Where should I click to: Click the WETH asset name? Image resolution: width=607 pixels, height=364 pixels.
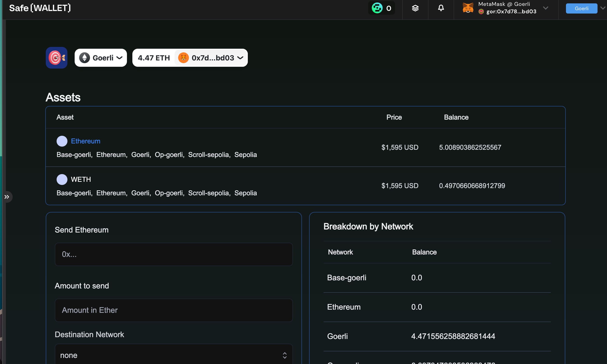81,180
